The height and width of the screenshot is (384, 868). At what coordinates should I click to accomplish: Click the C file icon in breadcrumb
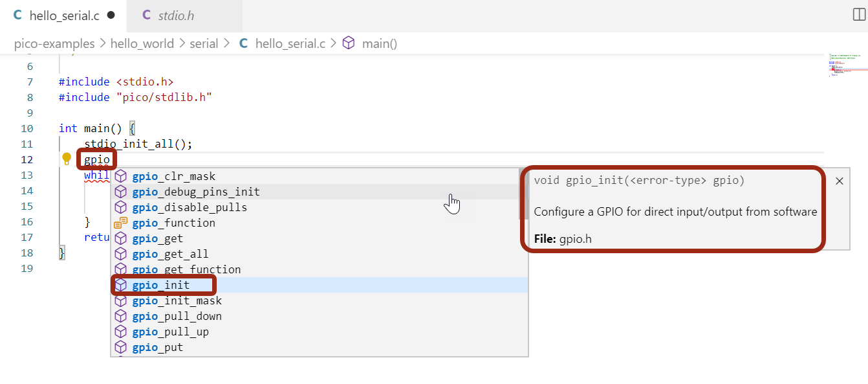coord(244,43)
